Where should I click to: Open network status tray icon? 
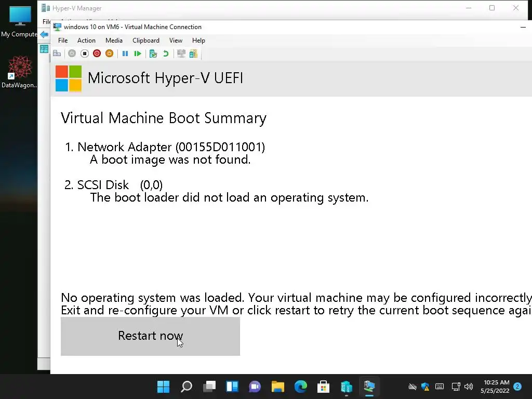click(x=456, y=387)
